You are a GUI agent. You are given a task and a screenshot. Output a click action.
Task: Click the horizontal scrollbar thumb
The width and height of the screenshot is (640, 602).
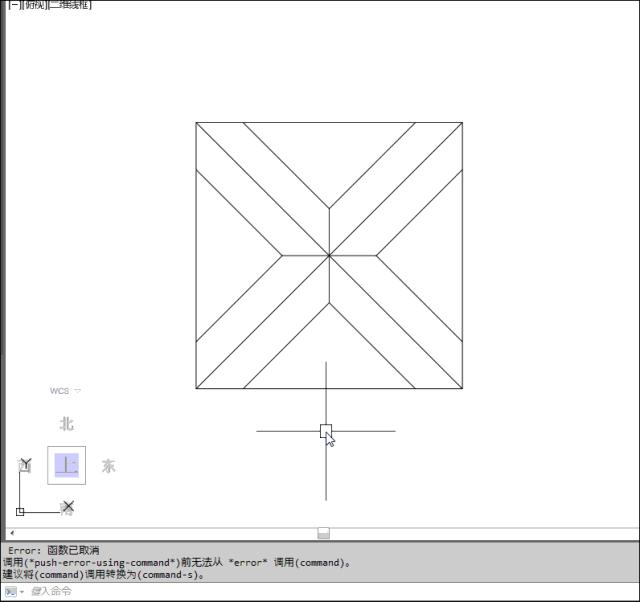tap(323, 533)
